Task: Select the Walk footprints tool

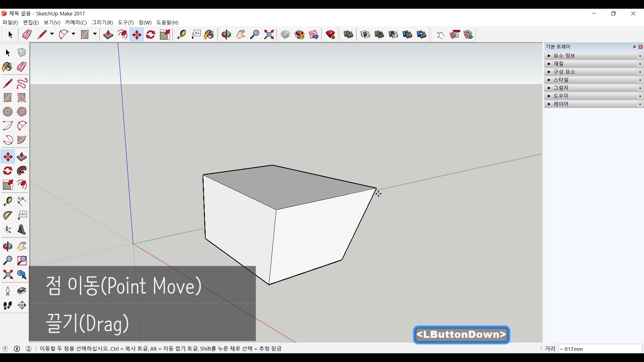Action: point(7,305)
